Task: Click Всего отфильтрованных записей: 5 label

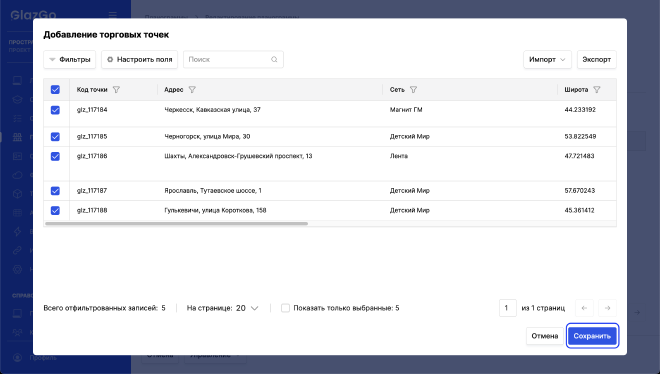Action: coord(104,308)
